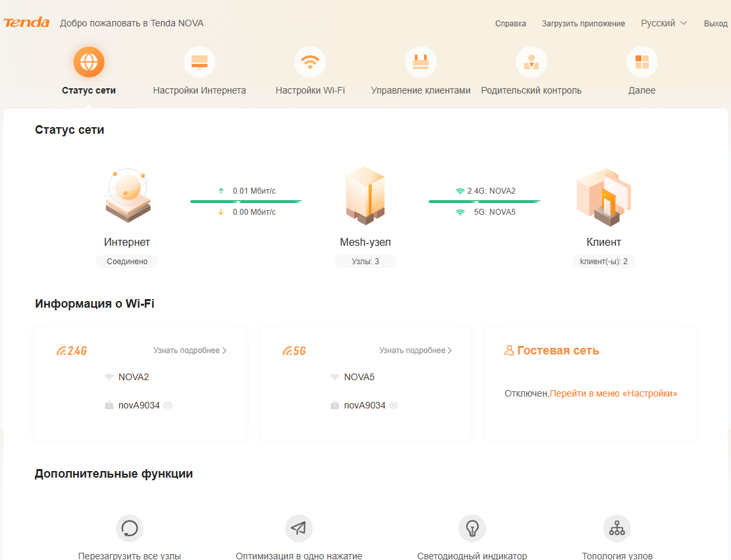Click Светодиодный индикатор label

[x=472, y=556]
